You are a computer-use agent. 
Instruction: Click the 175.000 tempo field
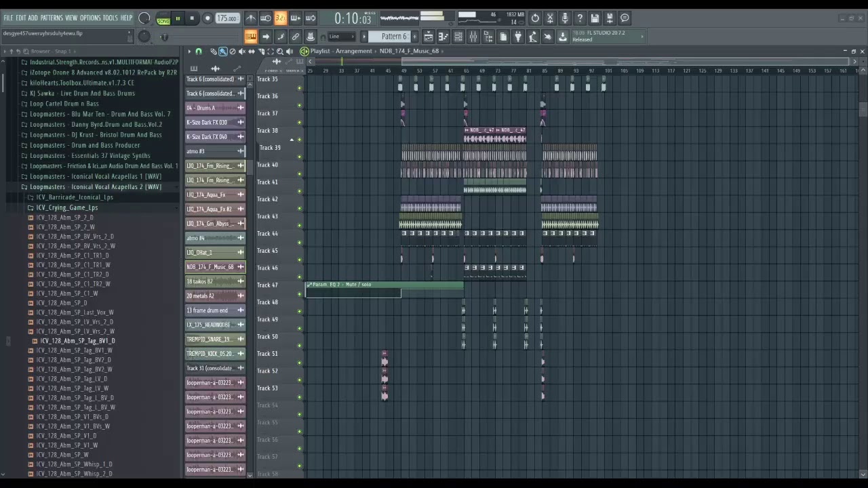tap(227, 18)
